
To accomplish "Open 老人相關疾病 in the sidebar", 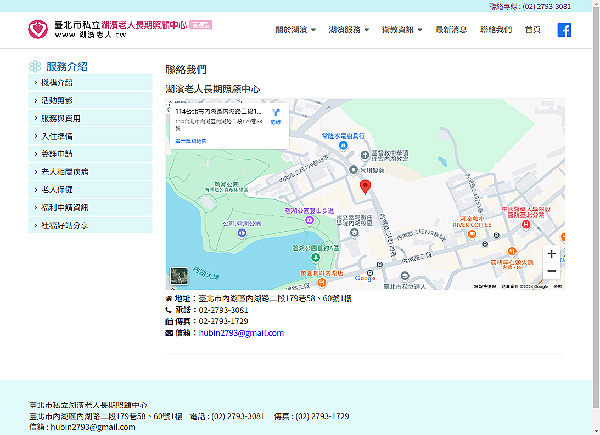I will point(90,171).
